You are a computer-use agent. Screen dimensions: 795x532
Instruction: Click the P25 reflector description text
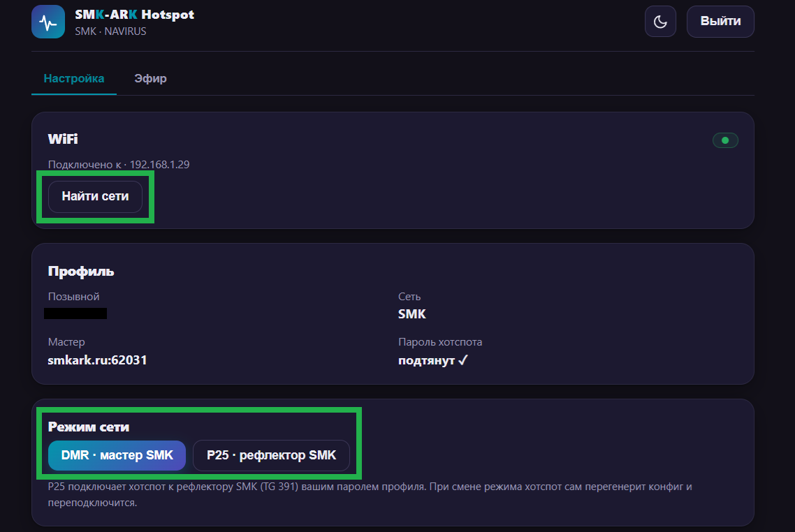click(370, 494)
